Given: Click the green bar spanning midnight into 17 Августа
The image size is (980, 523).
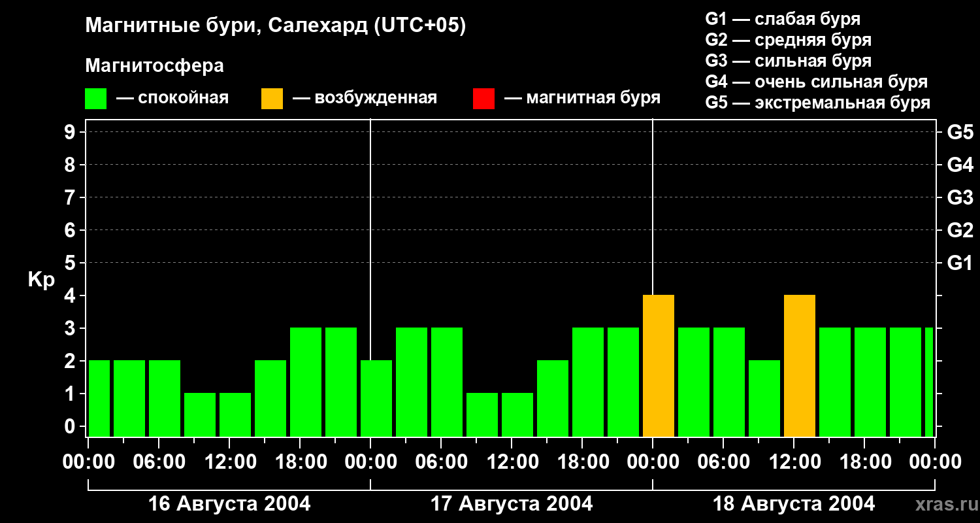Looking at the screenshot, I should [x=376, y=399].
